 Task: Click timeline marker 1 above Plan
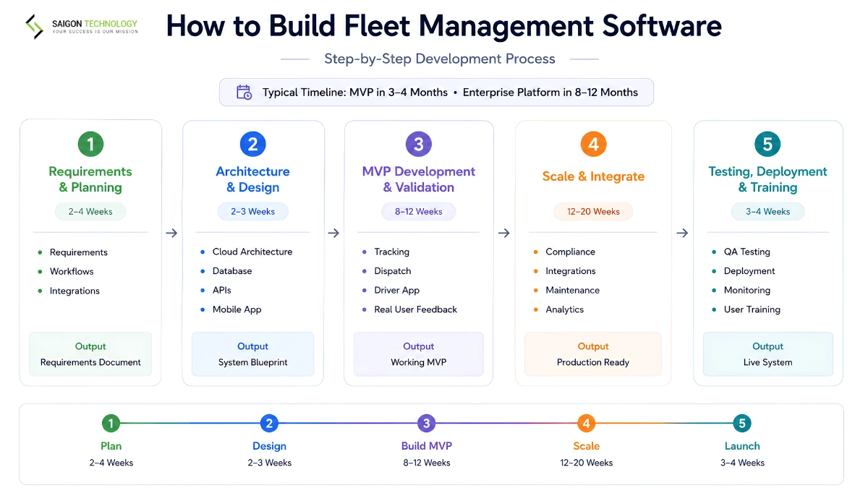pyautogui.click(x=111, y=424)
